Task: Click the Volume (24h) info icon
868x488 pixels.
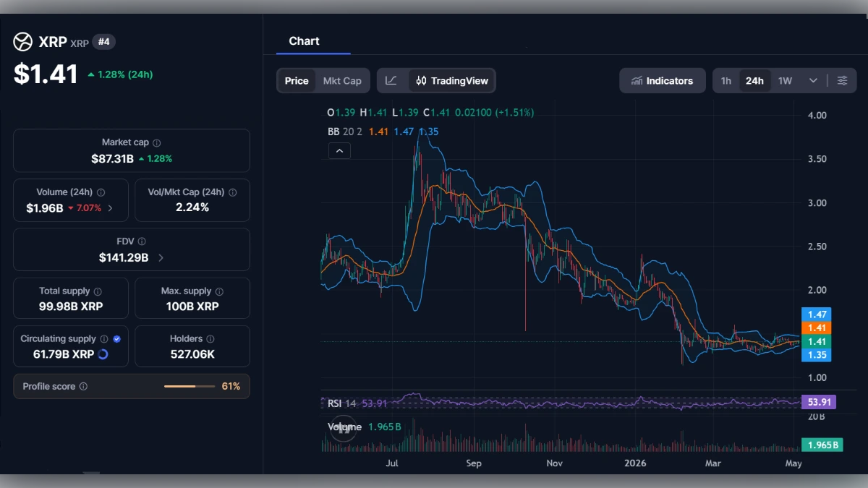Action: (101, 192)
